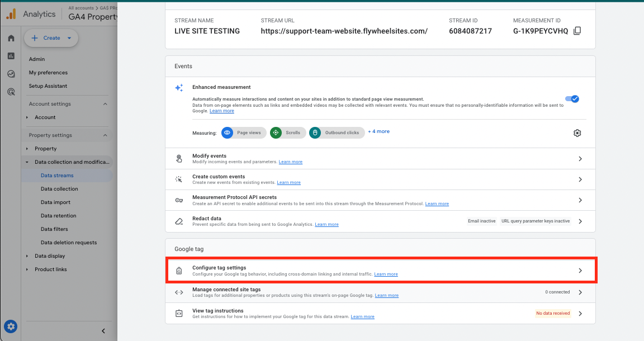Image resolution: width=644 pixels, height=341 pixels.
Task: Open the Create button dropdown arrow
Action: point(69,38)
